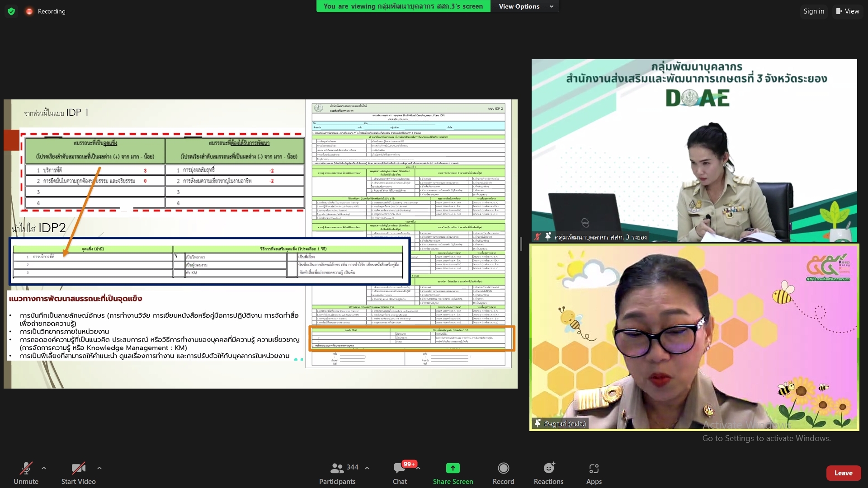Image resolution: width=868 pixels, height=488 pixels.
Task: Expand the caret next to Participants count
Action: 367,468
